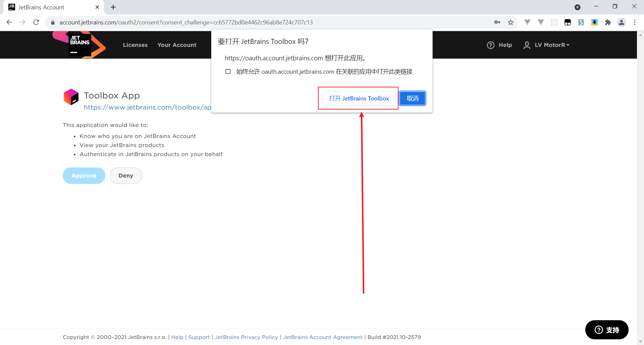Click the site lock icon
Viewport: 644px width, 345px height.
[53, 22]
